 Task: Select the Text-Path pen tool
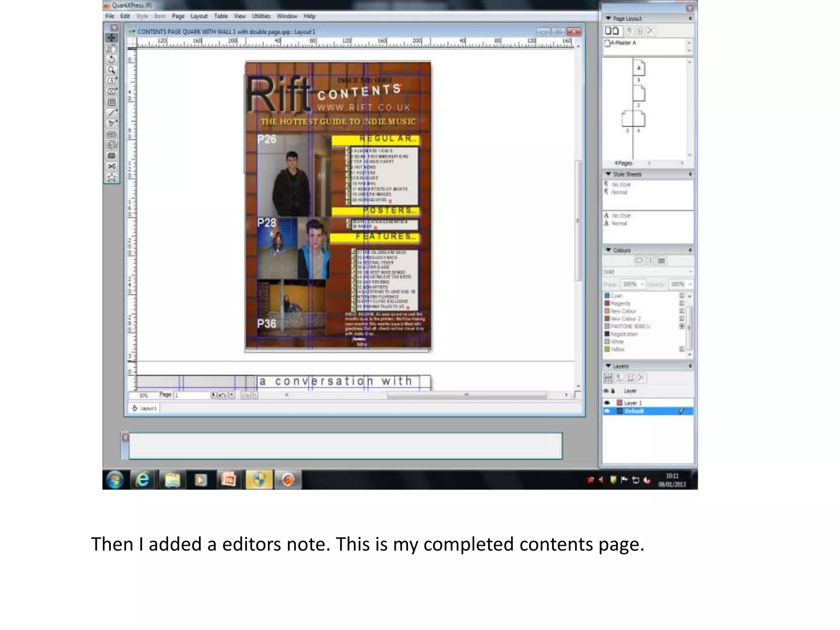[111, 123]
